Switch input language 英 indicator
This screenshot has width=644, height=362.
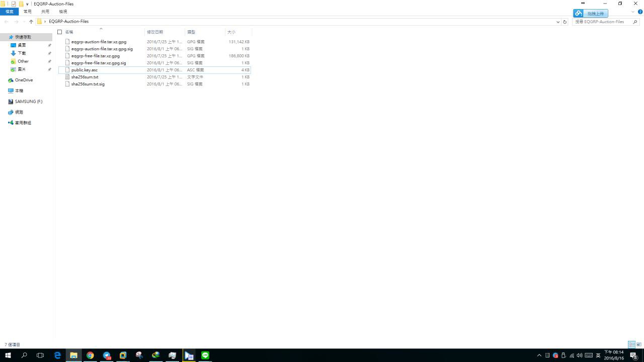(x=599, y=355)
